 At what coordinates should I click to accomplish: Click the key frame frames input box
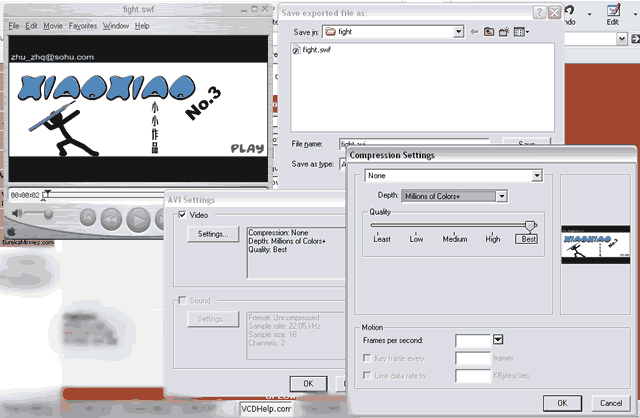point(473,358)
